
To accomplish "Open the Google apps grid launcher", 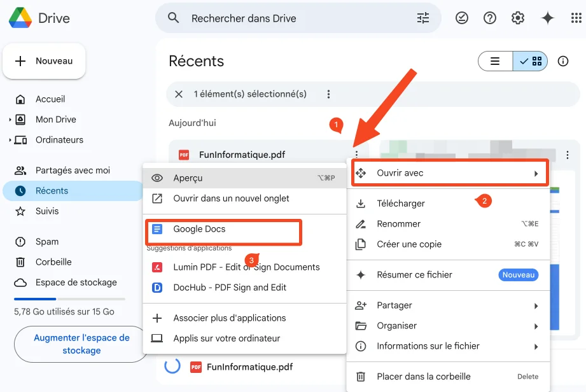I will pyautogui.click(x=576, y=18).
